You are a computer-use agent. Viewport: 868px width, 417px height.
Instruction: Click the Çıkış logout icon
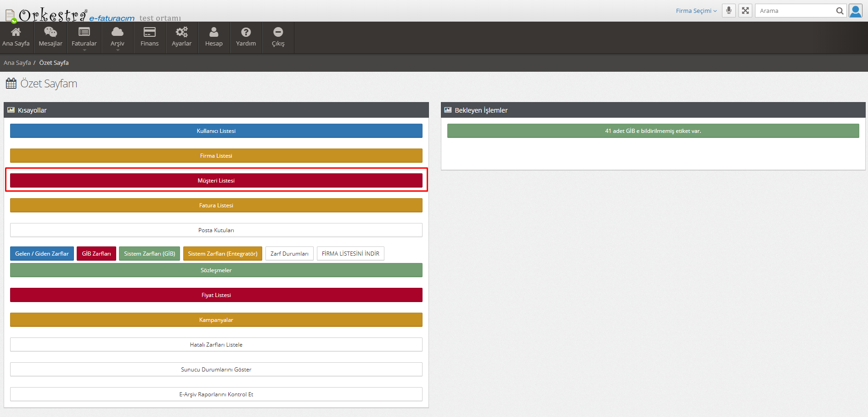(x=278, y=32)
